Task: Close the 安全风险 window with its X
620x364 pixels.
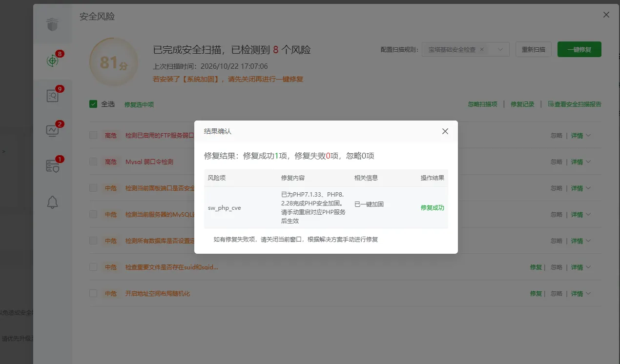Action: point(606,15)
